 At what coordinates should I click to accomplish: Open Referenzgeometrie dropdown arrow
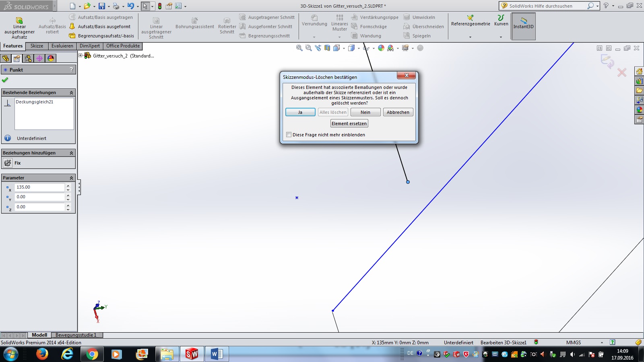click(x=470, y=37)
